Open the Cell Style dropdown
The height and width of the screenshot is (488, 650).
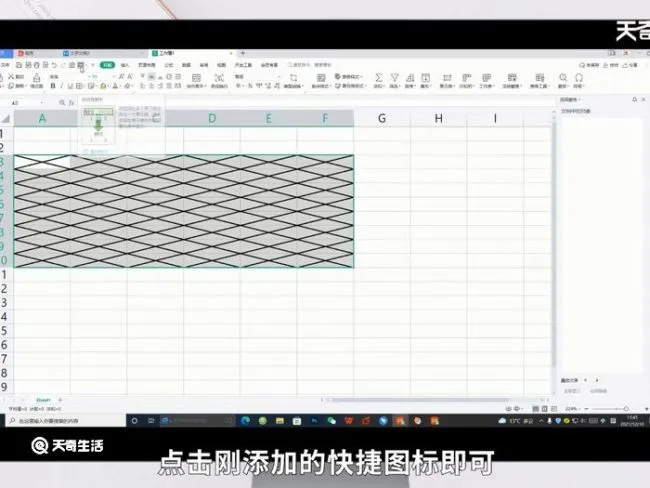(349, 86)
